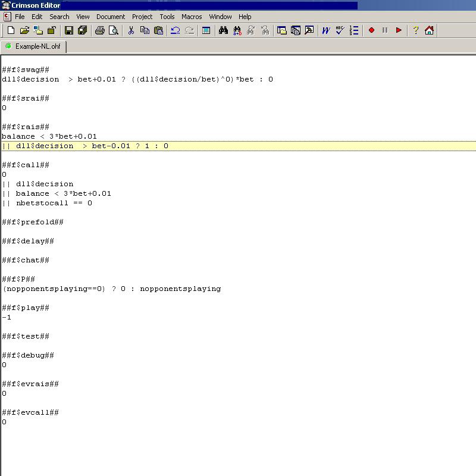Open the Macros menu

point(192,17)
